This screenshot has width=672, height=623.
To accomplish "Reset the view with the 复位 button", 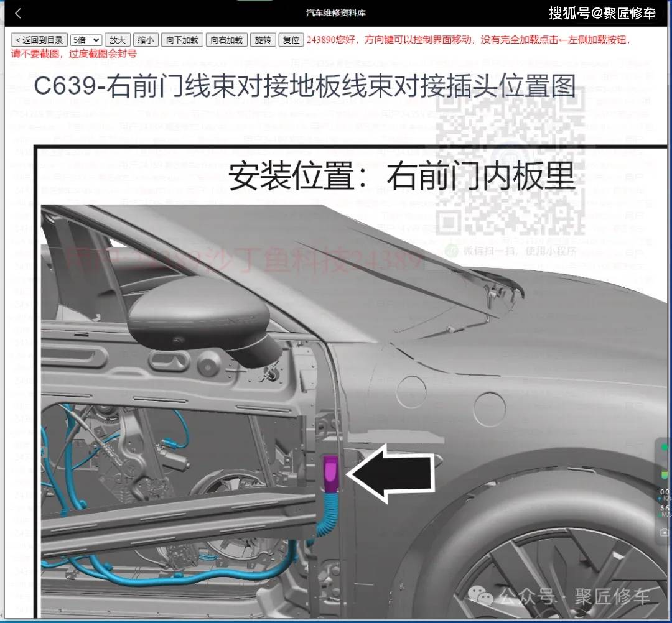I will pyautogui.click(x=291, y=39).
